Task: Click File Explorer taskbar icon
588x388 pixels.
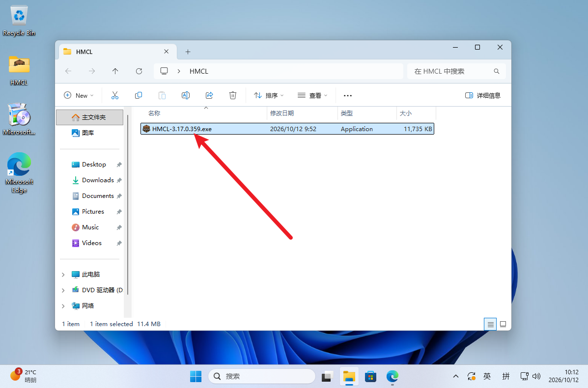Action: pos(349,376)
